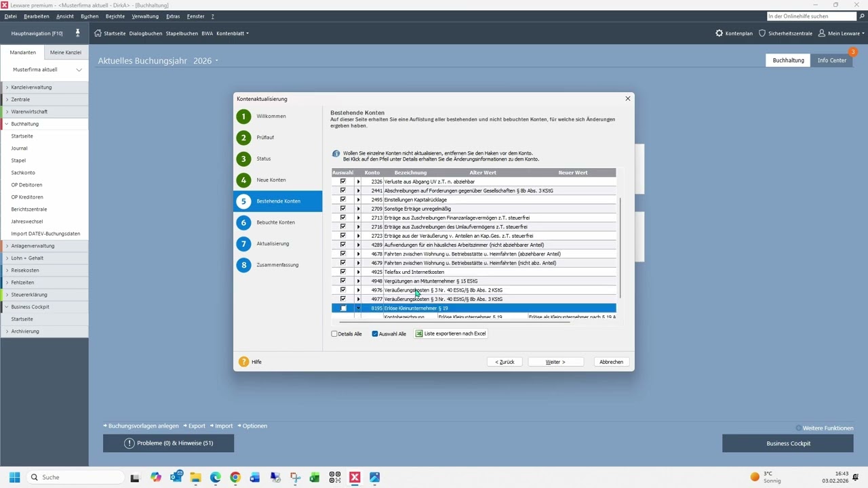Image resolution: width=868 pixels, height=488 pixels.
Task: Open Kontenplan gear icon in top bar
Action: click(x=719, y=33)
